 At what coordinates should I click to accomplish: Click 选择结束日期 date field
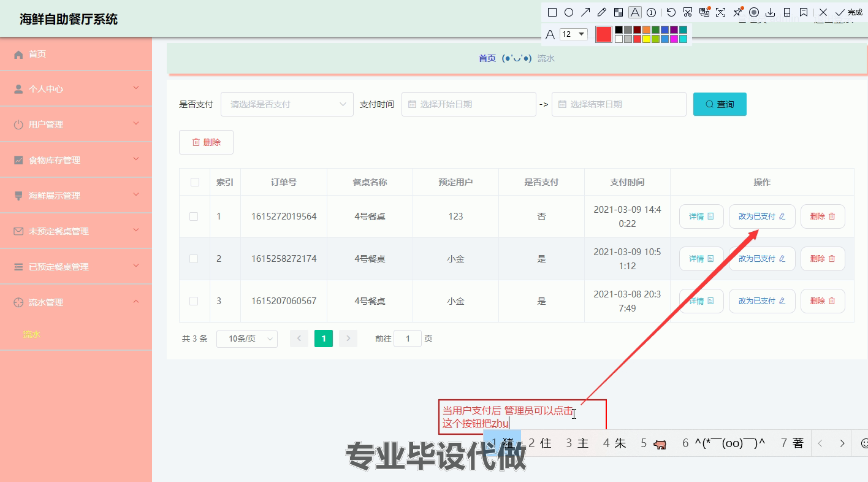[x=619, y=104]
